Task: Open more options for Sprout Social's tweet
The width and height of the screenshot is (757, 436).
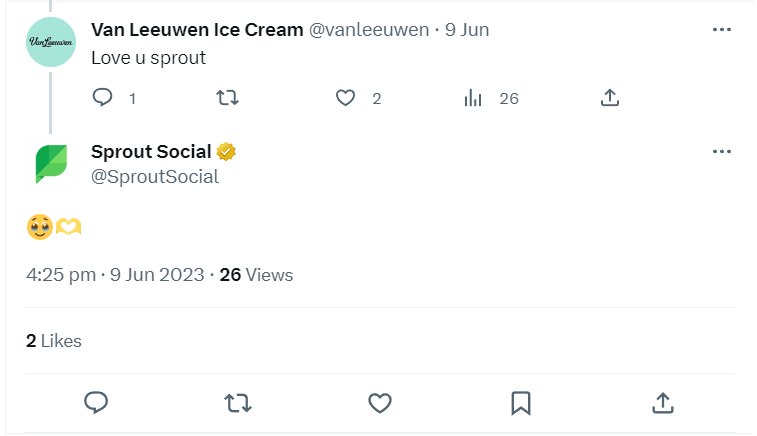Action: click(x=722, y=152)
